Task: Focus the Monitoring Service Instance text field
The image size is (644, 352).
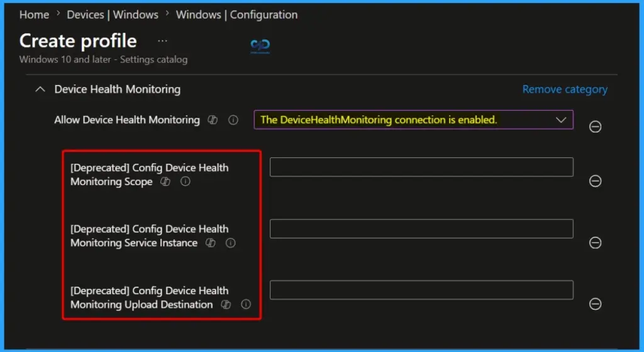Action: (x=421, y=229)
